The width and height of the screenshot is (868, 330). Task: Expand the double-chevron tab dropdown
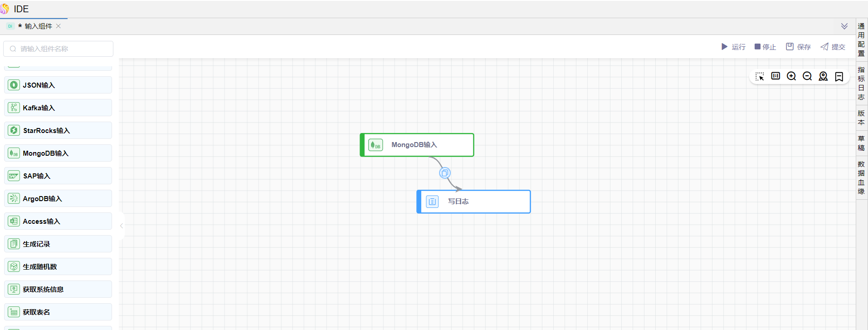(x=844, y=26)
